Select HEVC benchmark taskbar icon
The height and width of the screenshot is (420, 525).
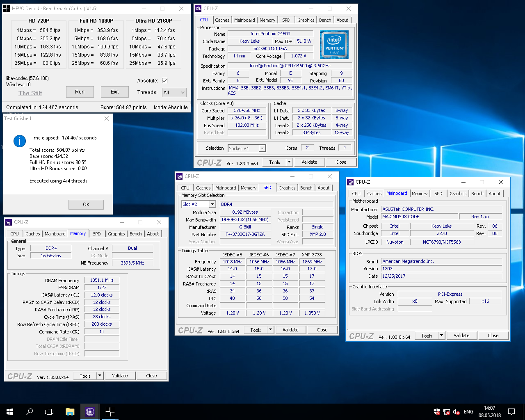pyautogui.click(x=110, y=412)
